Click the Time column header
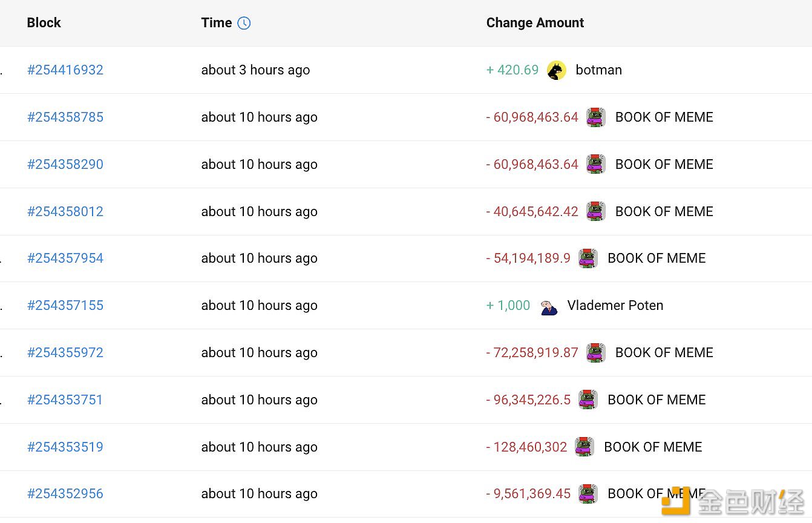This screenshot has height=523, width=812. pos(217,23)
